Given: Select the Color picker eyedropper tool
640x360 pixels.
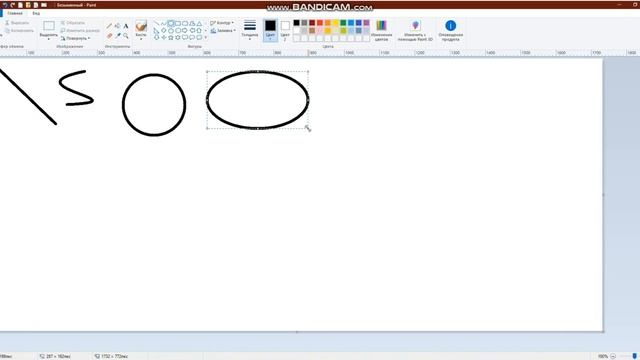Looking at the screenshot, I should 118,36.
